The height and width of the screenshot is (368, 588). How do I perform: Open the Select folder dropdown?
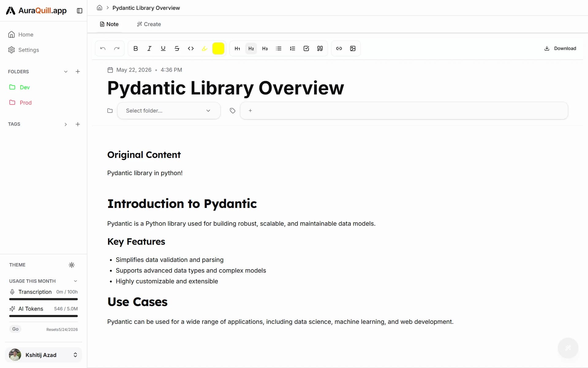(x=169, y=111)
